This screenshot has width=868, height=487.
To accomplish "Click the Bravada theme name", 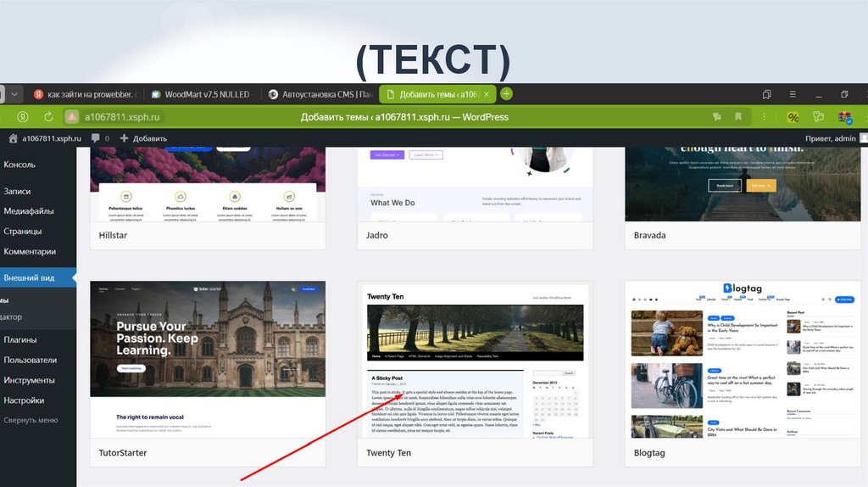I will 650,236.
